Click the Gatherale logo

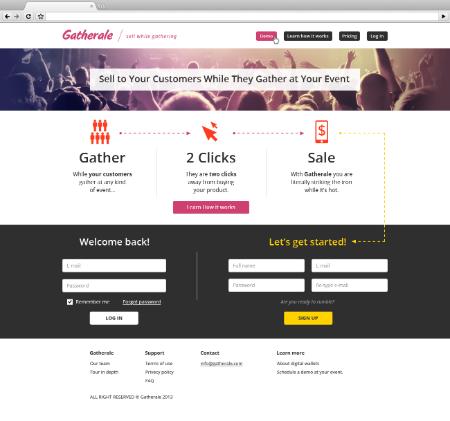click(x=88, y=35)
